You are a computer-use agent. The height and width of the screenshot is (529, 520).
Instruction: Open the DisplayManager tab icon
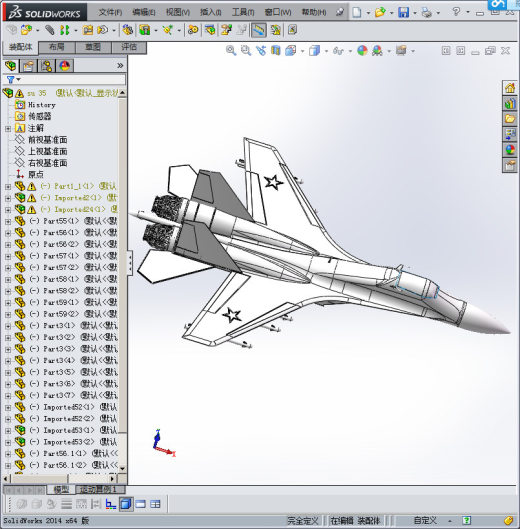[x=64, y=65]
